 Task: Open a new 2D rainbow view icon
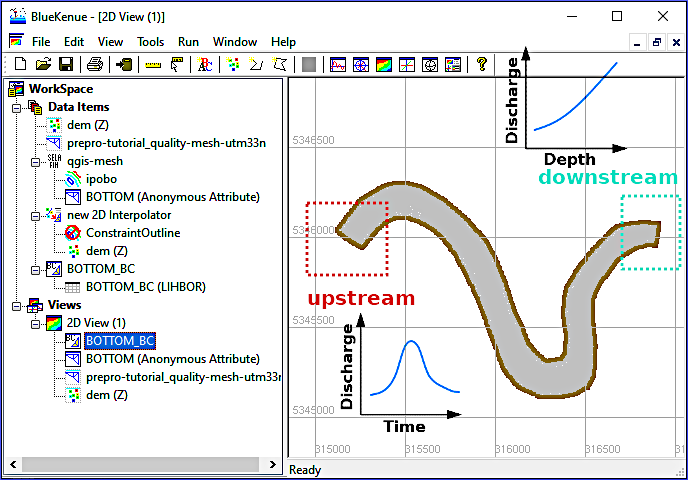point(384,65)
